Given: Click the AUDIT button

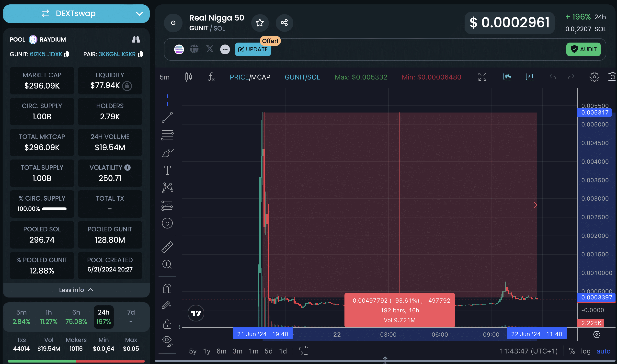Looking at the screenshot, I should point(583,49).
